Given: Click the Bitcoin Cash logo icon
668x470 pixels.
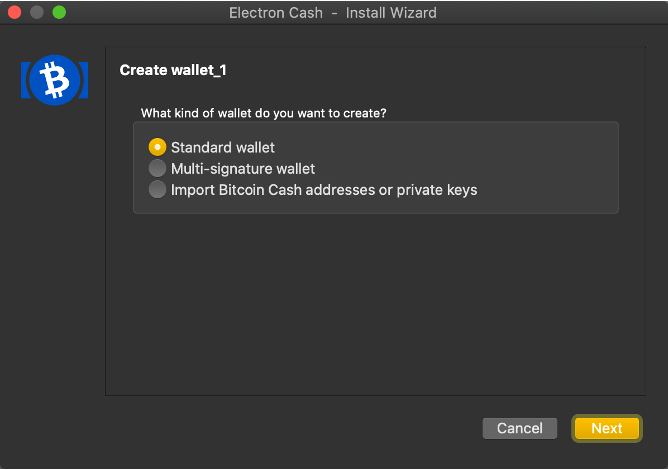Looking at the screenshot, I should pyautogui.click(x=54, y=80).
